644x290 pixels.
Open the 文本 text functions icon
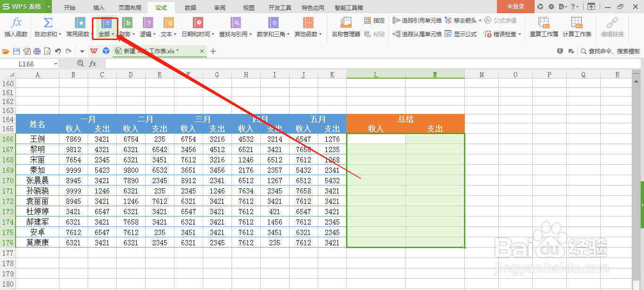coord(168,23)
